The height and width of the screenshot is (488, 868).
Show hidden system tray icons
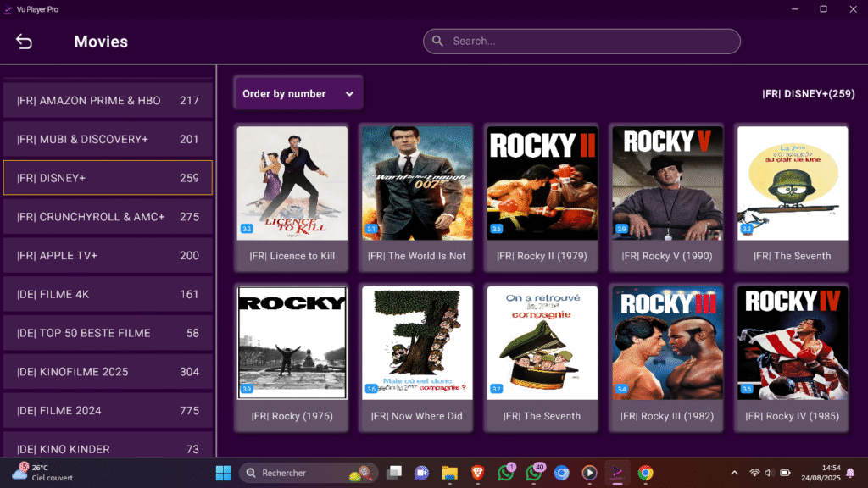click(x=734, y=473)
